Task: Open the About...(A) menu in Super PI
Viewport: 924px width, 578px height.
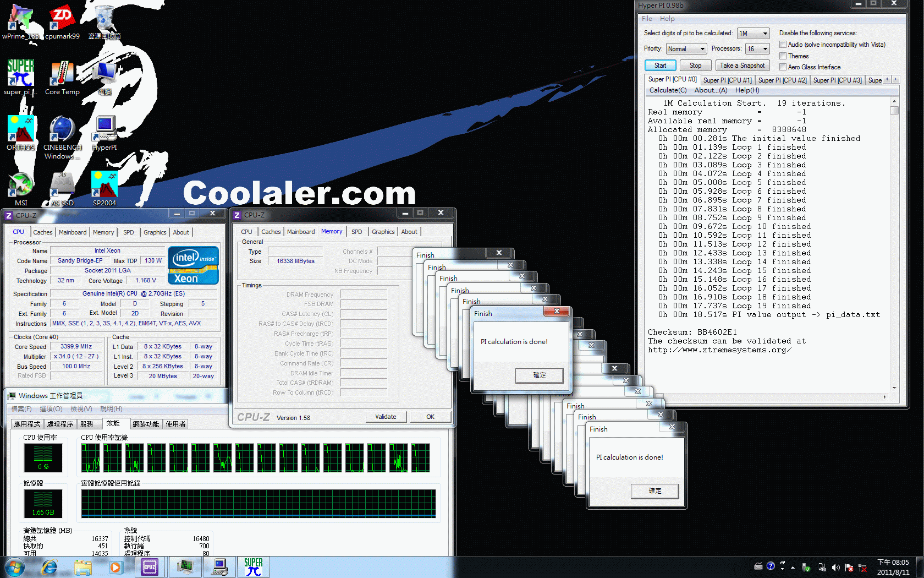Action: coord(711,90)
